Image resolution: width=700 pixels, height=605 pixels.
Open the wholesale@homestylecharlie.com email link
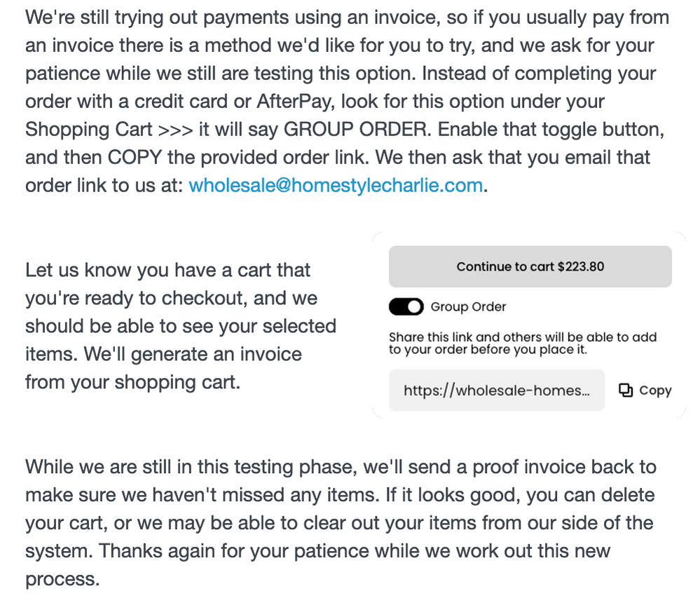tap(336, 186)
